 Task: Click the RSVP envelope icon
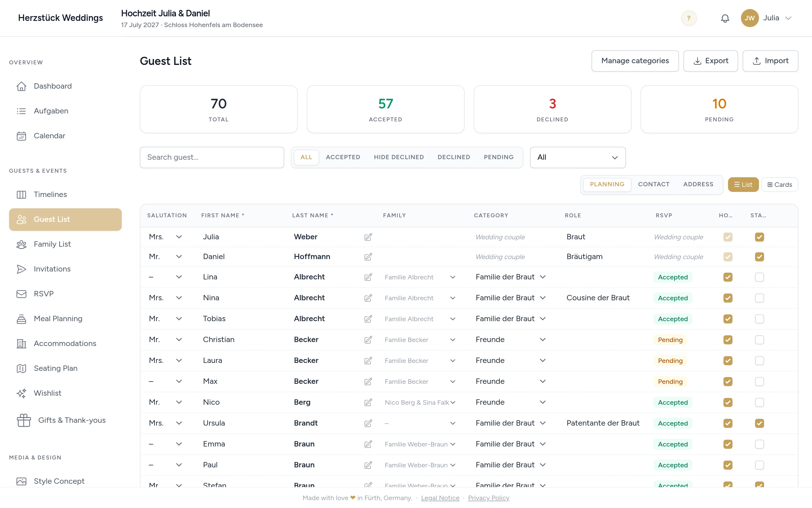click(21, 294)
